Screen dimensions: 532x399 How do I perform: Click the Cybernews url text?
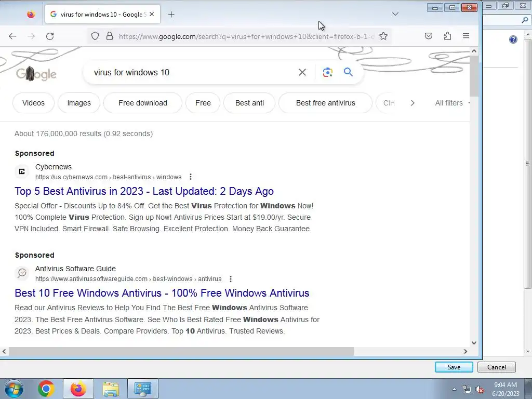108,177
